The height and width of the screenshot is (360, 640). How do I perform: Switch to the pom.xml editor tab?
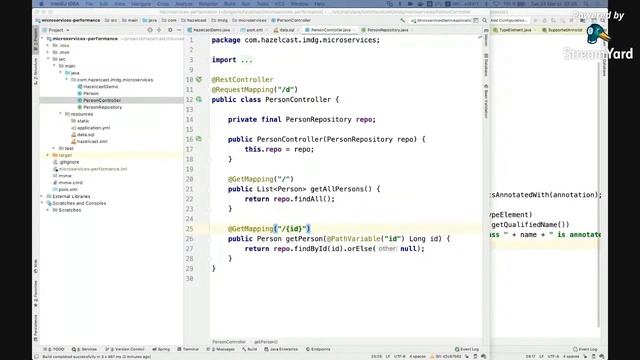(x=252, y=30)
